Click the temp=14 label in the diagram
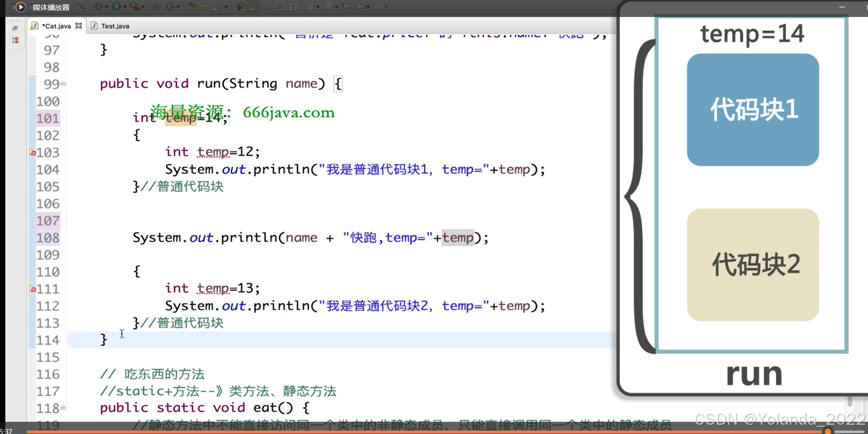868x434 pixels. [752, 33]
